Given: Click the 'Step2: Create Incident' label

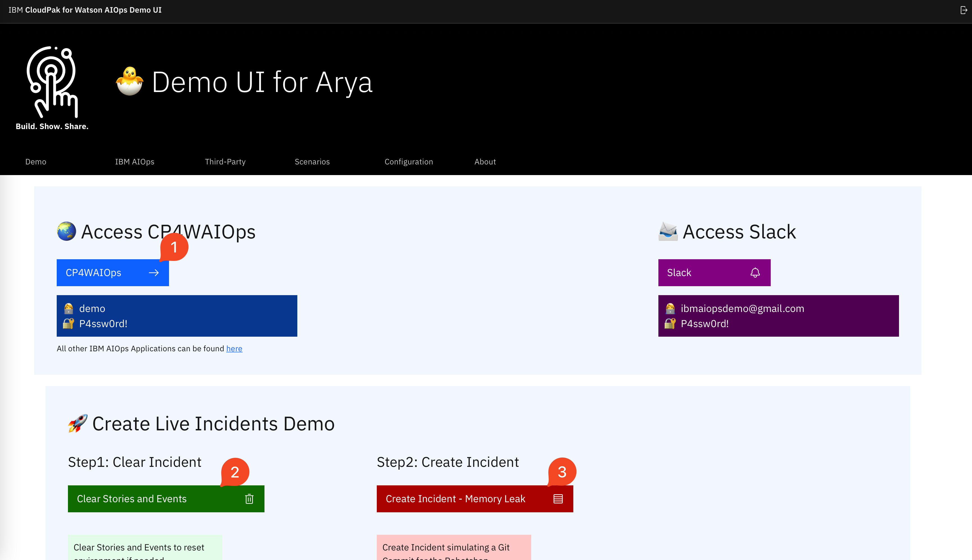Looking at the screenshot, I should pos(448,462).
